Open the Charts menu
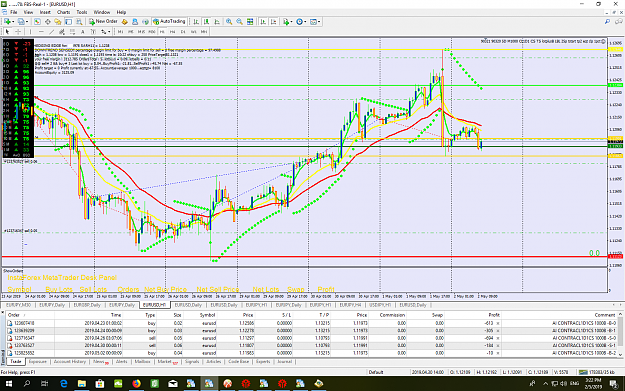Image resolution: width=625 pixels, height=391 pixels. [x=63, y=12]
